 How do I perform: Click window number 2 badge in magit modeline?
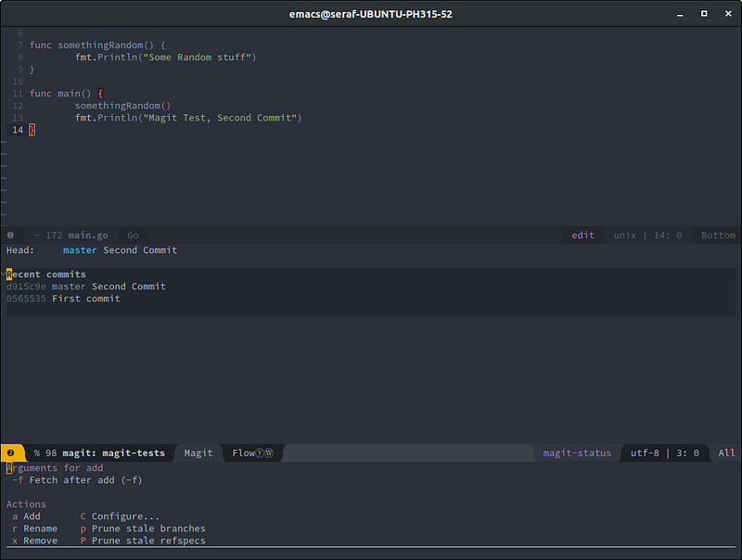11,452
